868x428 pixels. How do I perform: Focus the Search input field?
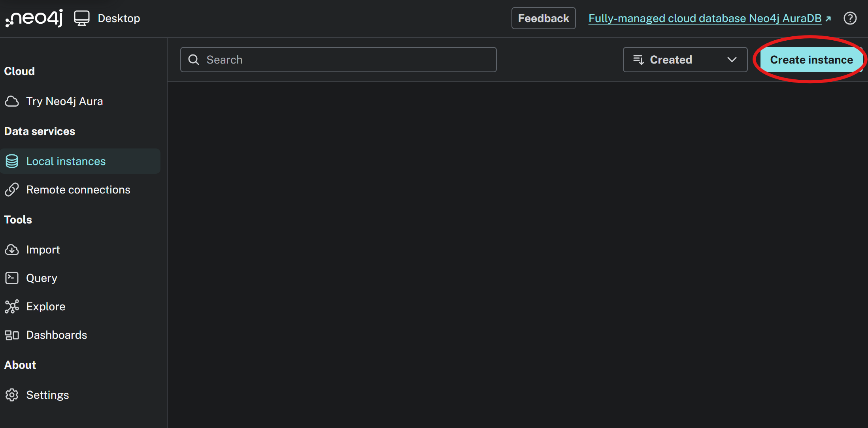coord(338,60)
